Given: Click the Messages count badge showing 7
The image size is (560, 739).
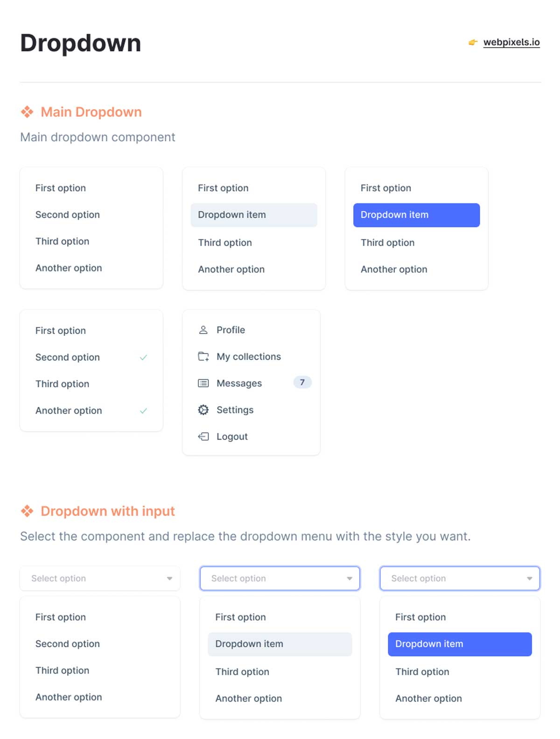Looking at the screenshot, I should pos(302,383).
